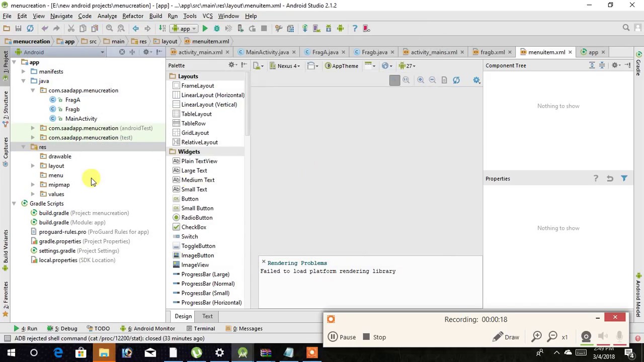Screen dimensions: 644x362
Task: Open Palette gear settings
Action: tap(232, 65)
